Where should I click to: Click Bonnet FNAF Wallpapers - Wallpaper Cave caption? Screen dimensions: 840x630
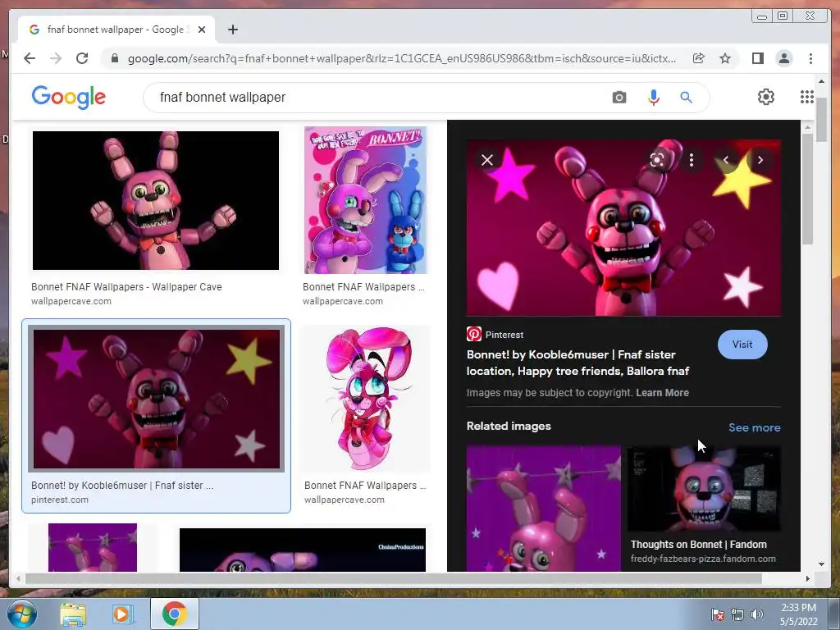pos(126,287)
